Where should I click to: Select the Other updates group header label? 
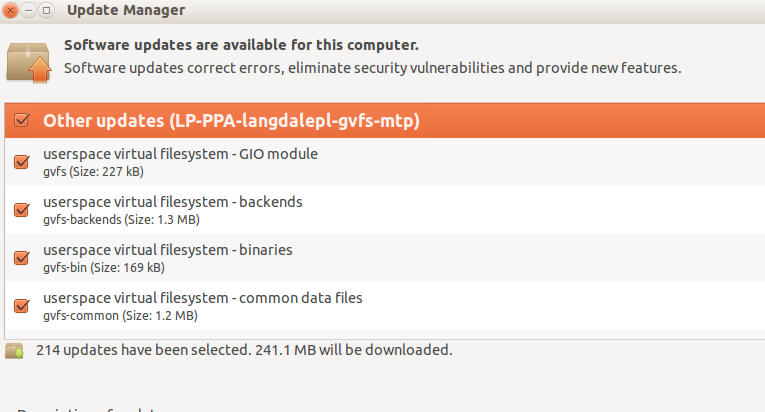(x=230, y=122)
